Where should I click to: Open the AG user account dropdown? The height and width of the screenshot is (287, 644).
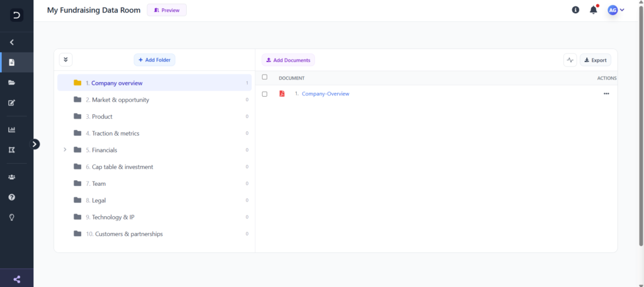(x=616, y=10)
